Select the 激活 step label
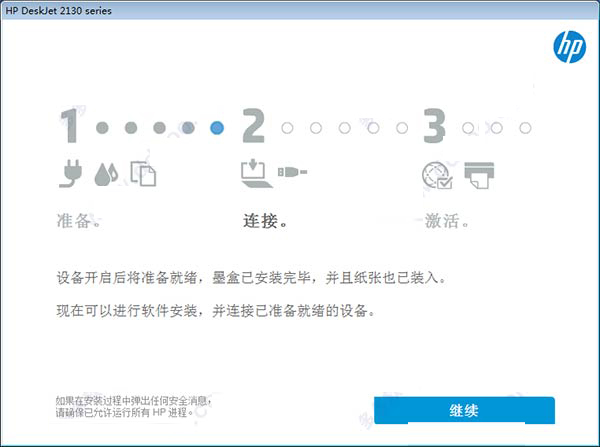600x447 pixels. pyautogui.click(x=447, y=221)
